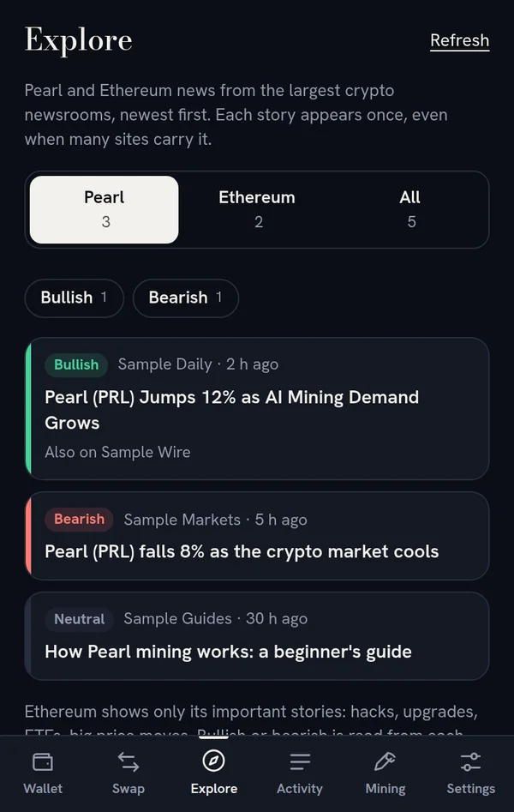Open Pearl Jumps 12% headline
The image size is (514, 812).
click(232, 410)
